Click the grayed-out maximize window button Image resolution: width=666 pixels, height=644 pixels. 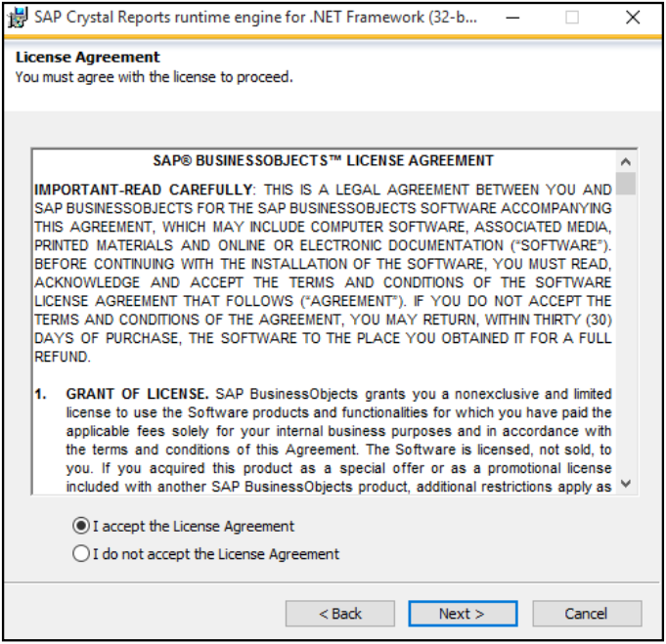[x=572, y=17]
